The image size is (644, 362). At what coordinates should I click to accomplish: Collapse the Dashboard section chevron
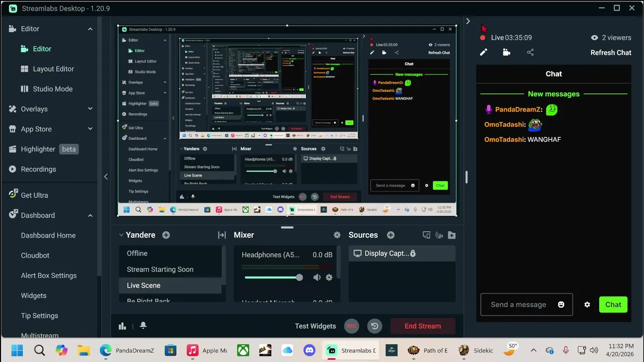click(x=90, y=215)
